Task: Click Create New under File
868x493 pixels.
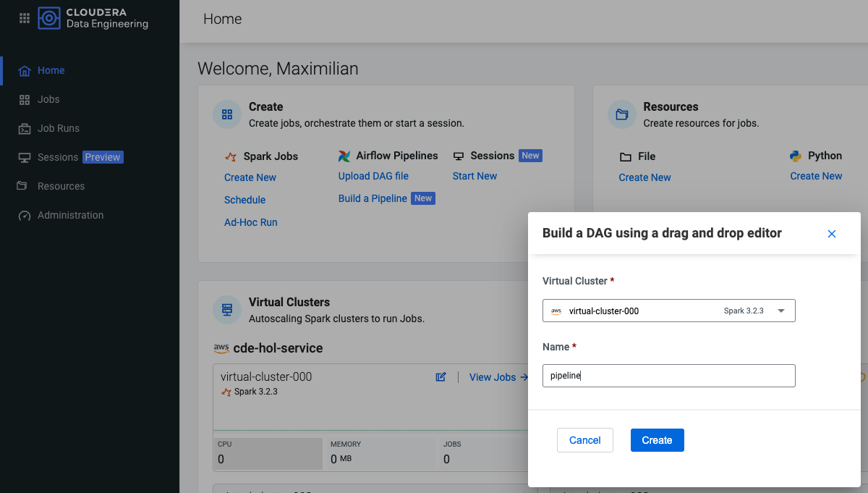Action: click(645, 177)
